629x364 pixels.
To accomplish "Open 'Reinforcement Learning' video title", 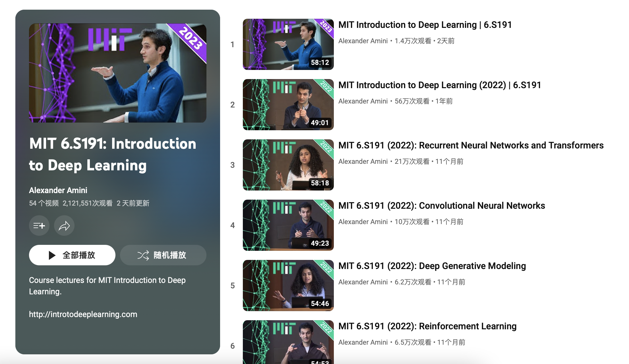I will click(x=427, y=326).
